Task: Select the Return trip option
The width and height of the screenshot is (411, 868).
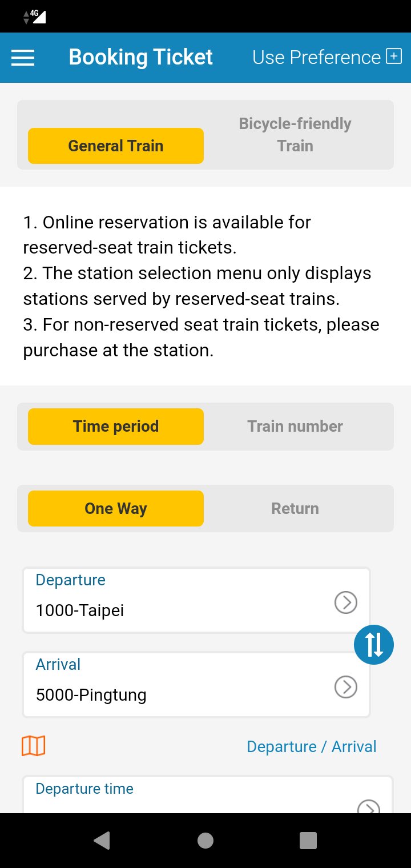Action: [295, 509]
